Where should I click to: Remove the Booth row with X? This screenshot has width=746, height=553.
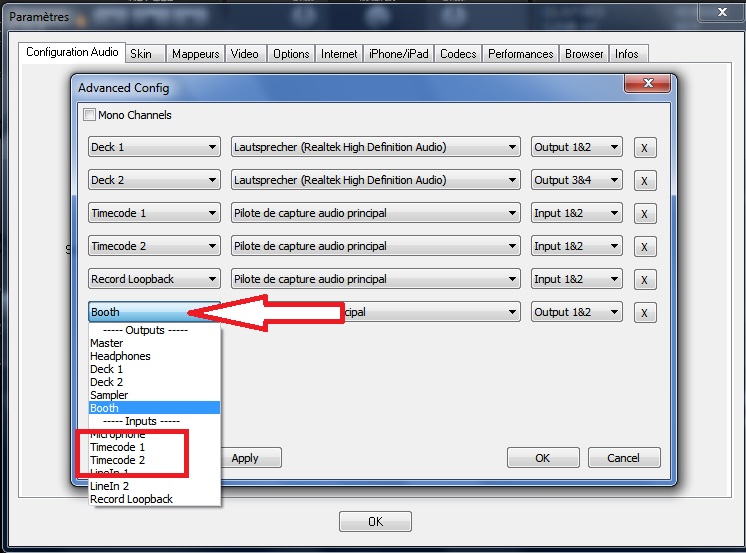(645, 313)
